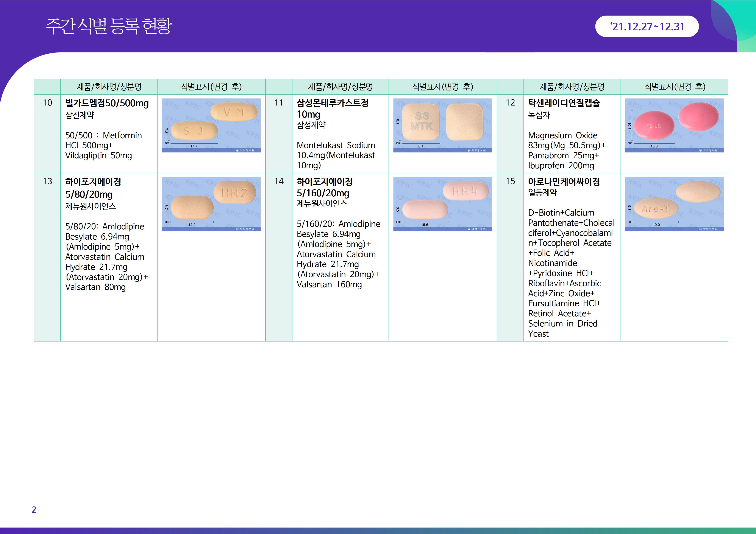This screenshot has height=534, width=756.
Task: Click first 제품/회사명/성분명 column header
Action: (109, 87)
